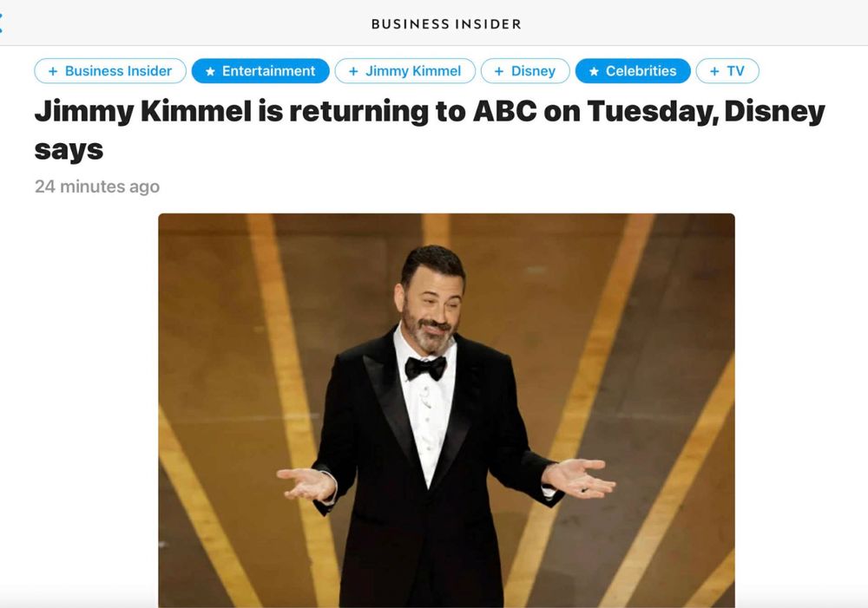Open the Jimmy Kimmel article photo
The height and width of the screenshot is (608, 868).
click(447, 410)
